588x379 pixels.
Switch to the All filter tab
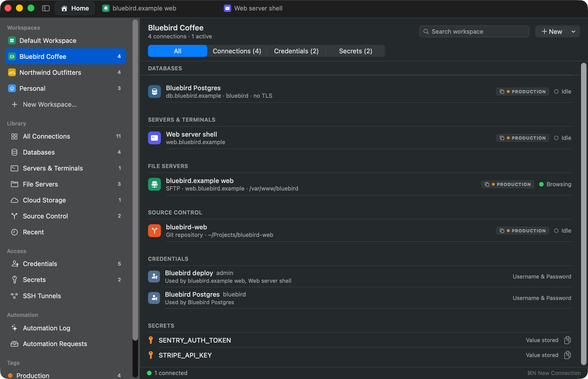pyautogui.click(x=178, y=51)
